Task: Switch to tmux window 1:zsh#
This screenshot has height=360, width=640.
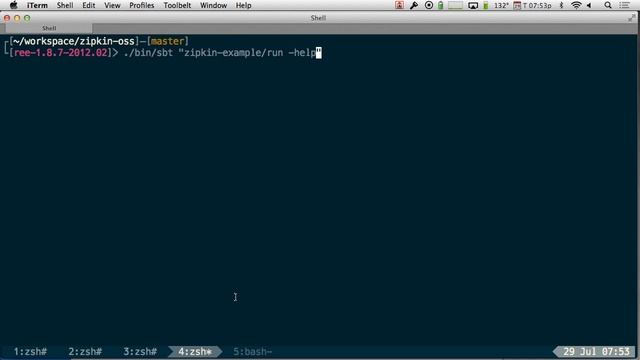Action: pyautogui.click(x=30, y=351)
